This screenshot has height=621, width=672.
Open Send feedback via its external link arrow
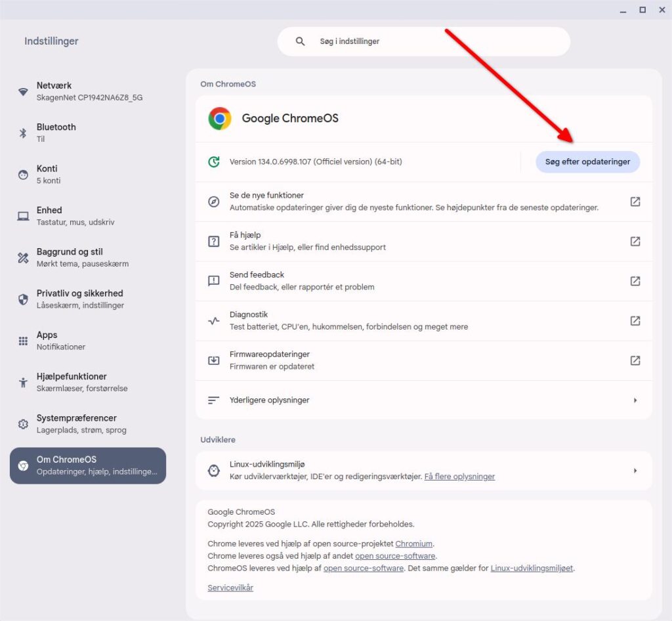[x=635, y=281]
